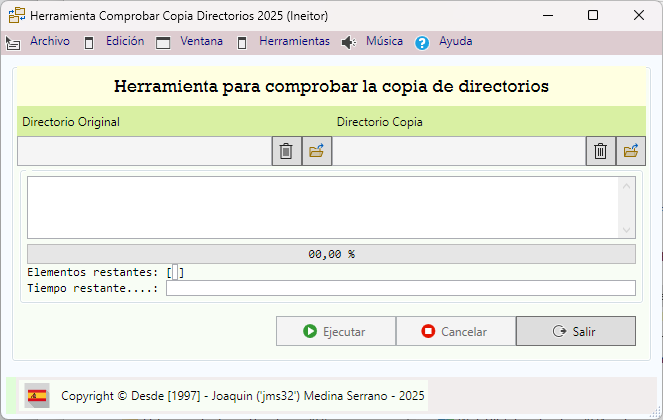Clear the Directorio Copia path with trash
The height and width of the screenshot is (420, 663).
(600, 151)
